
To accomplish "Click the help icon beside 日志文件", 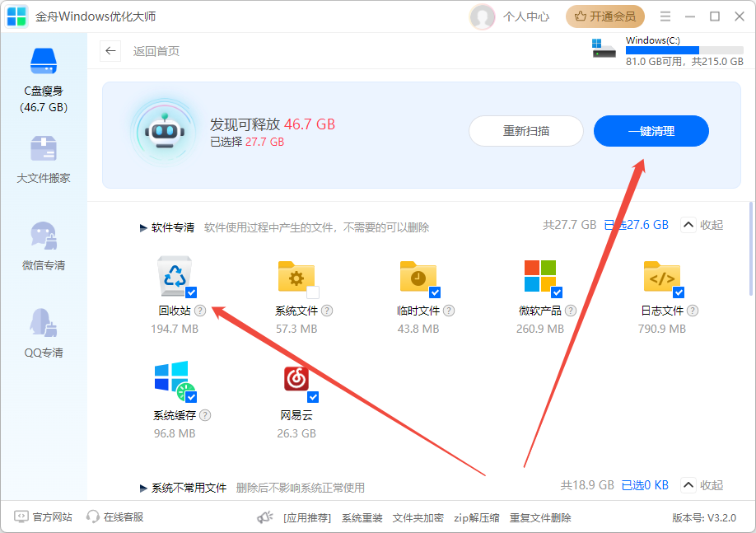I will [693, 311].
